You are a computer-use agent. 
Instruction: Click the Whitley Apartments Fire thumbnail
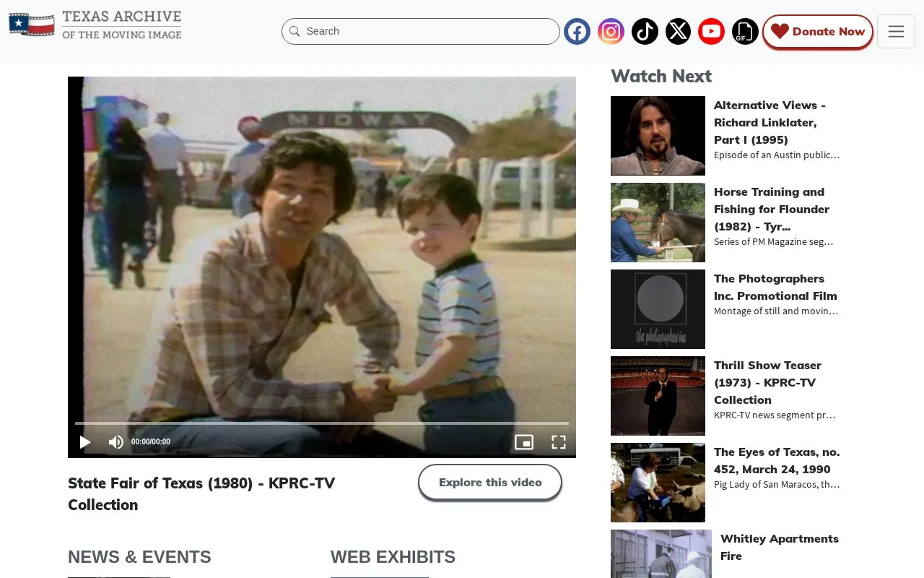pyautogui.click(x=661, y=554)
